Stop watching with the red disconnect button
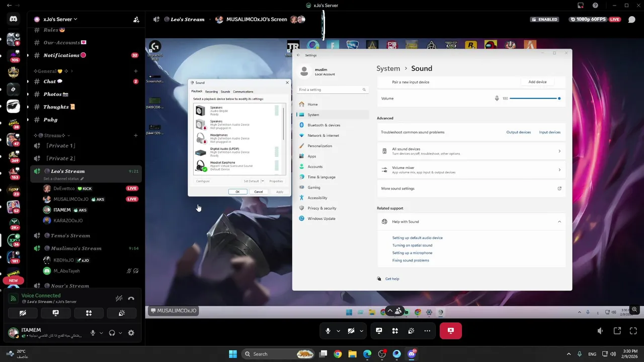Image resolution: width=644 pixels, height=362 pixels. [451, 331]
